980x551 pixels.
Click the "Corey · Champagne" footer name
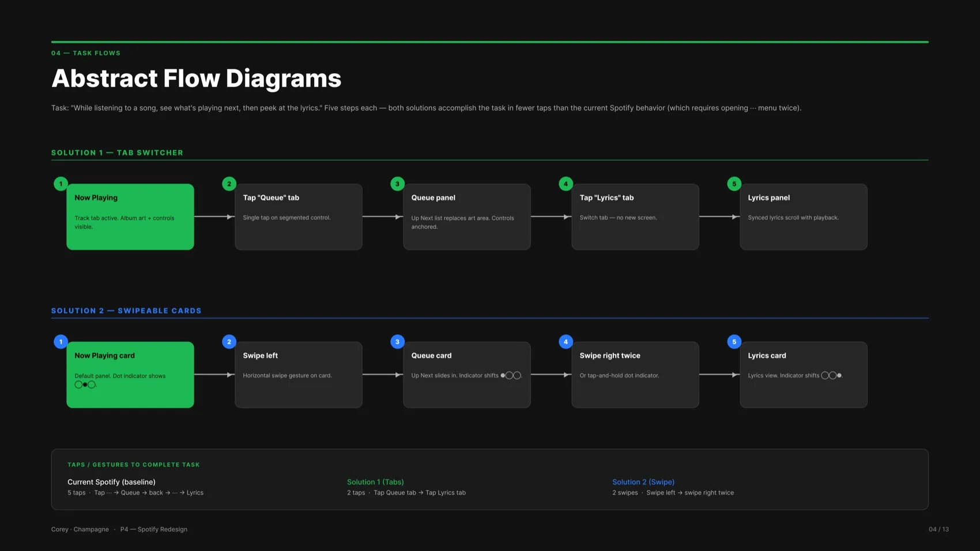point(80,529)
